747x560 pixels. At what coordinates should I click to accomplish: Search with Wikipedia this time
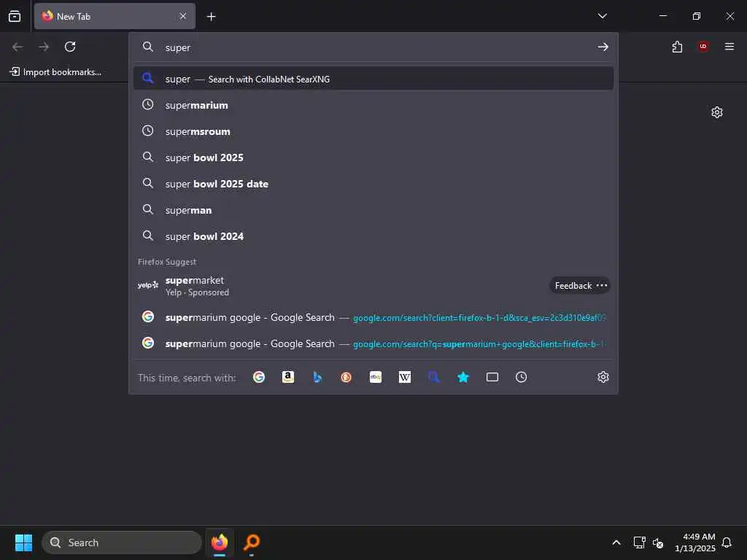[x=404, y=377]
